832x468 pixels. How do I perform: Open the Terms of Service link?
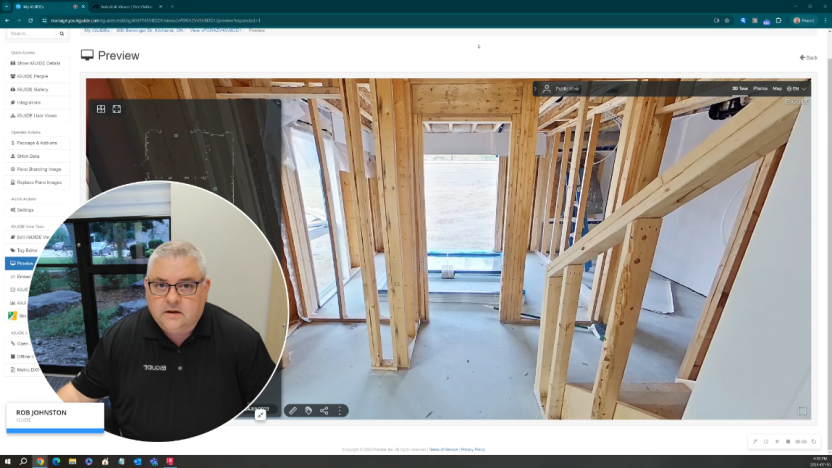click(x=443, y=450)
